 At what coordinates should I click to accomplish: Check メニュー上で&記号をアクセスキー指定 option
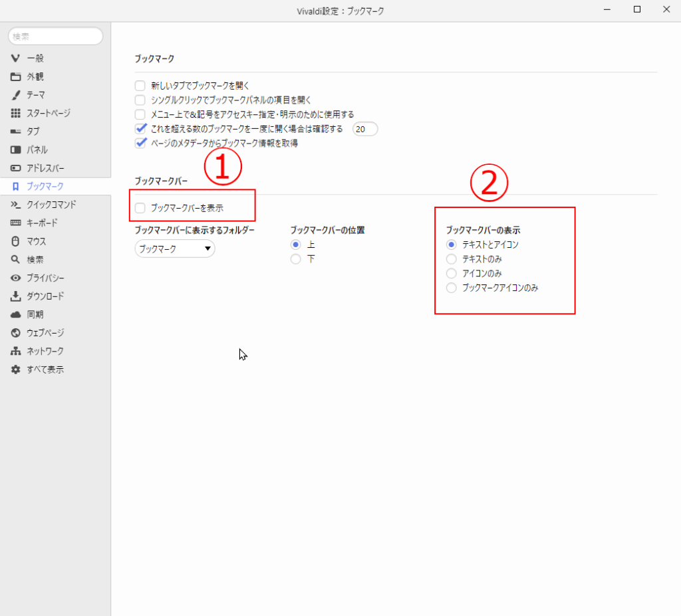pyautogui.click(x=140, y=114)
